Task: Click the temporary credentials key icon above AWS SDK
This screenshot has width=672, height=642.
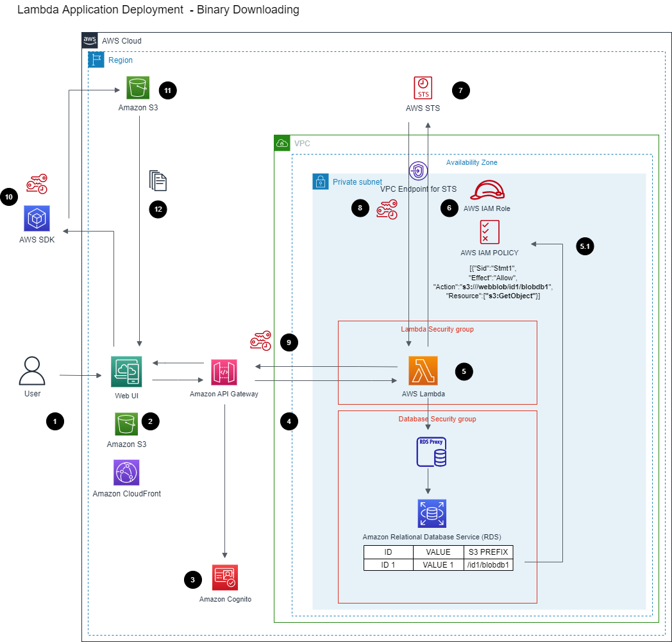Action: click(x=37, y=184)
